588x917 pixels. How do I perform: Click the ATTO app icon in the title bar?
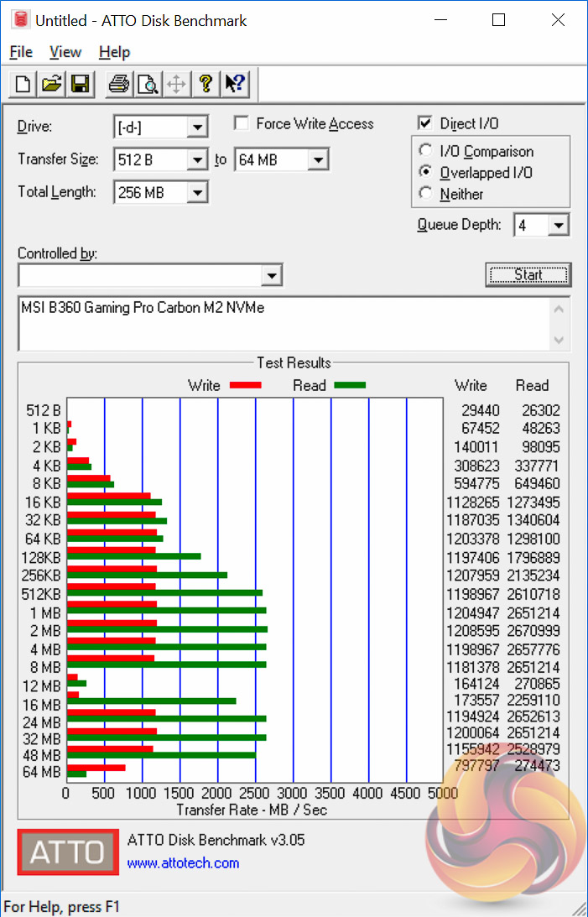[x=20, y=20]
